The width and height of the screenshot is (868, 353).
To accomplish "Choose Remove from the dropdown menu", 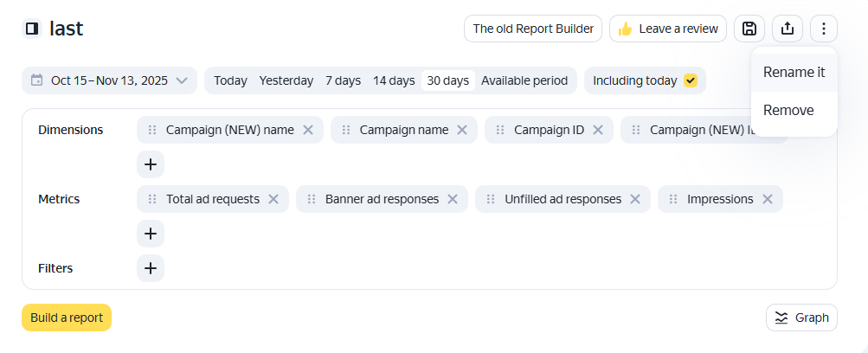I will pyautogui.click(x=788, y=111).
